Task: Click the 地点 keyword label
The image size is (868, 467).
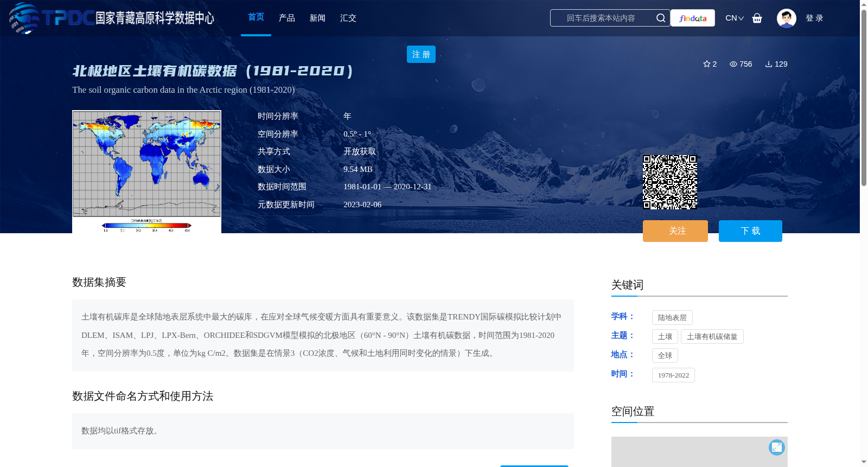Action: click(622, 354)
